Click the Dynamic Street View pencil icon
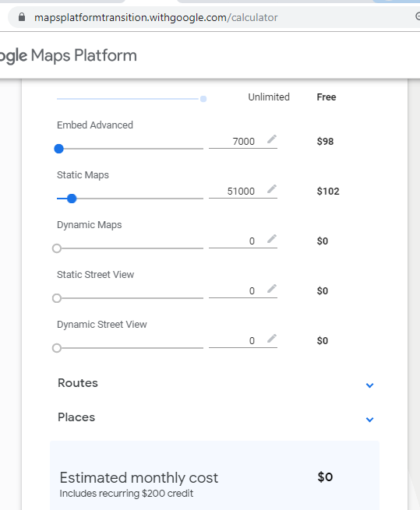 [272, 339]
